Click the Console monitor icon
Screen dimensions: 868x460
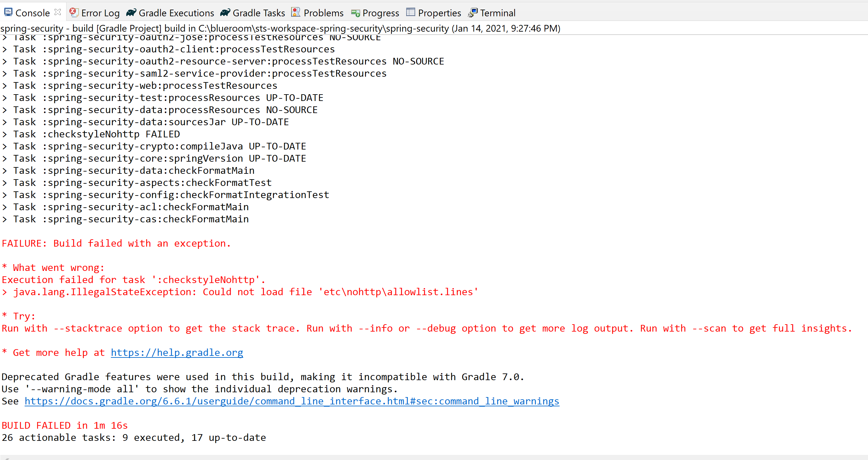click(8, 12)
